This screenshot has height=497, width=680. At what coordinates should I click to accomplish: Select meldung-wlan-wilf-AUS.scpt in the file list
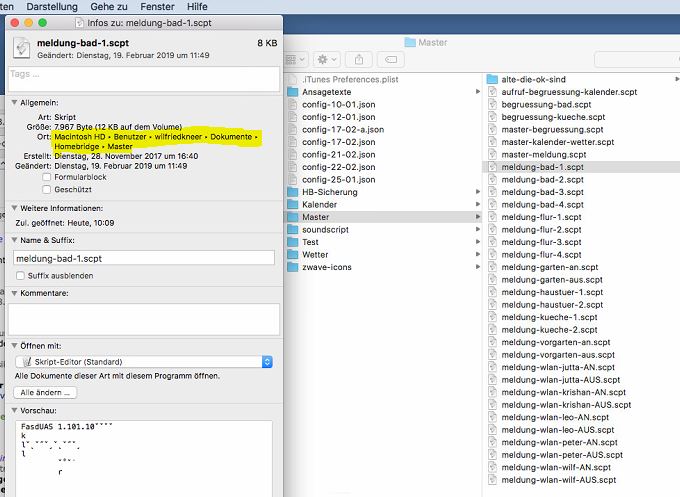(565, 479)
